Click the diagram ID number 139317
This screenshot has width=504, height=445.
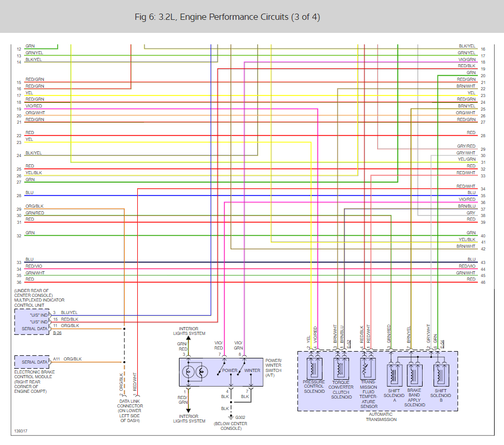coord(21,431)
